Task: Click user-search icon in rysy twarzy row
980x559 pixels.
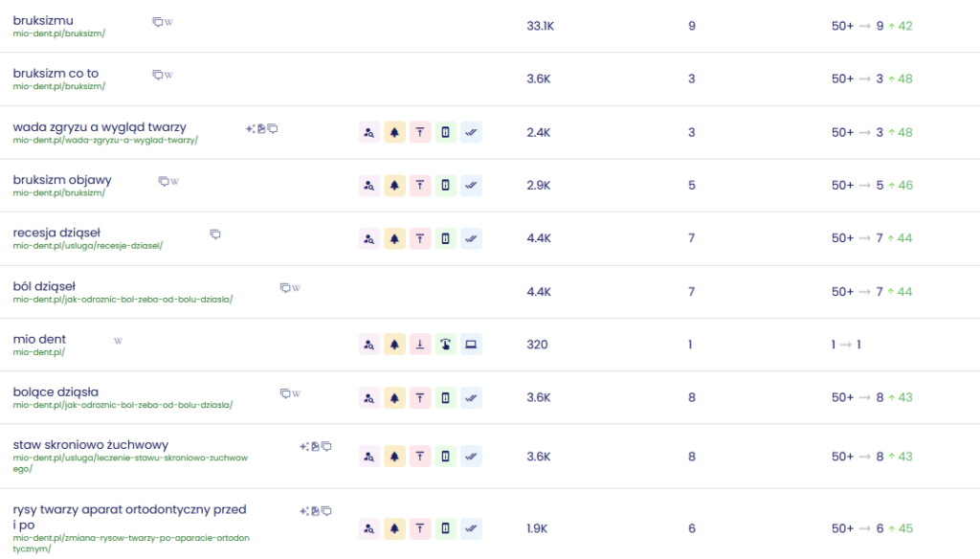Action: pyautogui.click(x=369, y=528)
